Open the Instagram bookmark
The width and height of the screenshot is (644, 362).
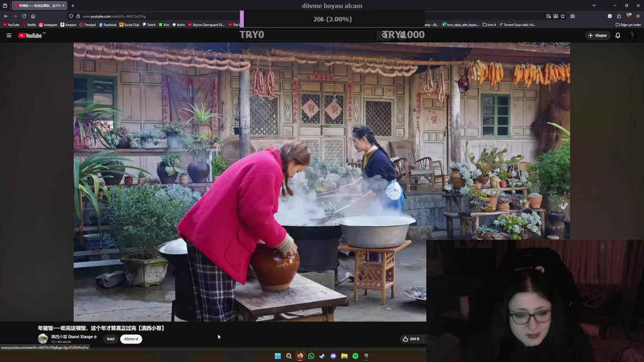click(48, 25)
